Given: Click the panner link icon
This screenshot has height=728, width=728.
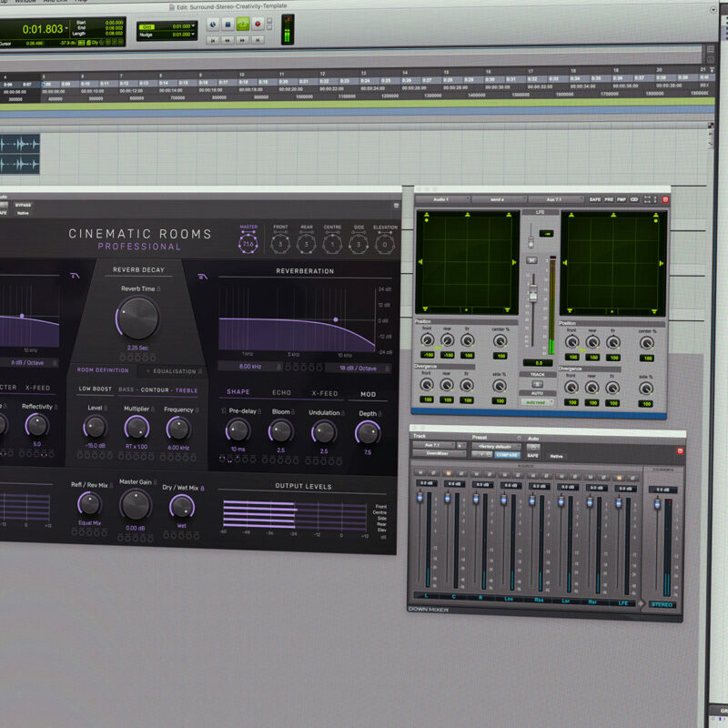Looking at the screenshot, I should [634, 199].
